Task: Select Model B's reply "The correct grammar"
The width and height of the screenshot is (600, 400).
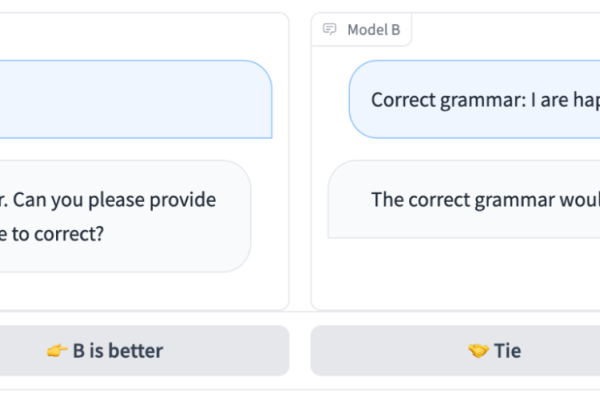Action: tap(464, 199)
